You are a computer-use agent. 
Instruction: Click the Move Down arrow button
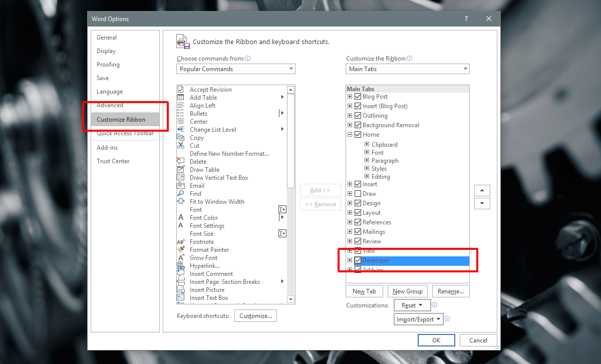pos(482,203)
